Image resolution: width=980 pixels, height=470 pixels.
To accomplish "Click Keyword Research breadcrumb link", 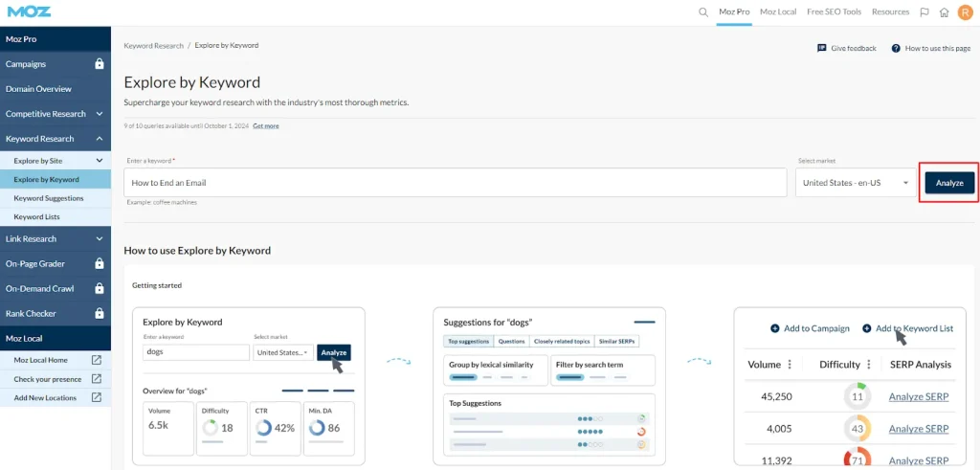I will [x=154, y=46].
